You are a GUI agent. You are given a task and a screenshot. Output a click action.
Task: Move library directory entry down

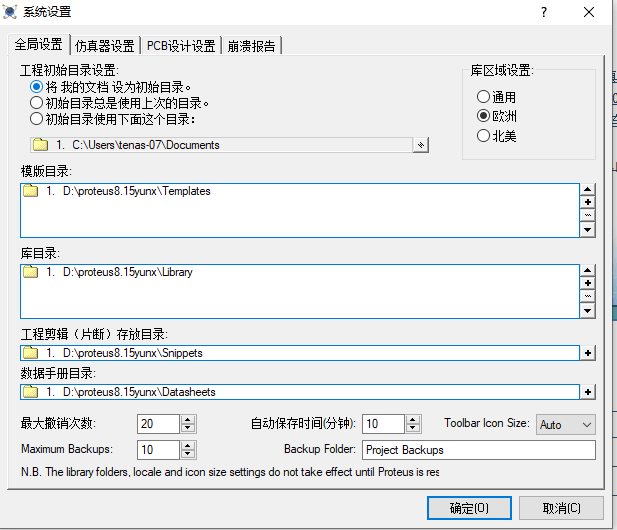[x=588, y=311]
